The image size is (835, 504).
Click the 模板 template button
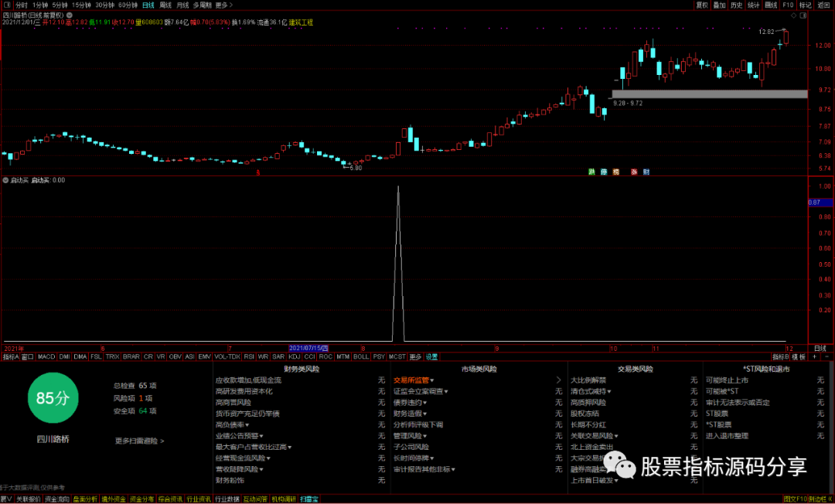tap(799, 356)
